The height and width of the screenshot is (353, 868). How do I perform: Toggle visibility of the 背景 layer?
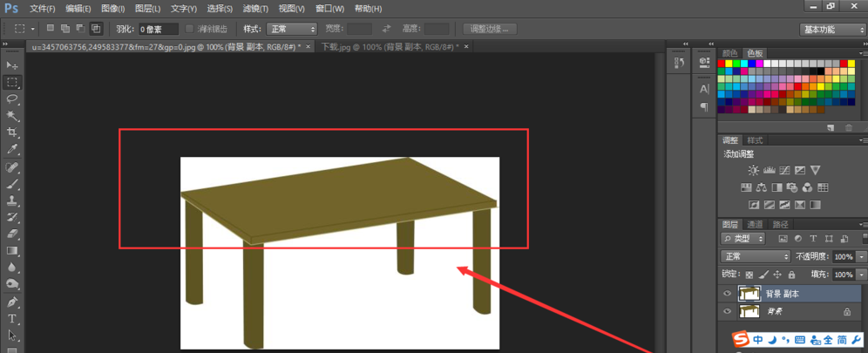(727, 311)
